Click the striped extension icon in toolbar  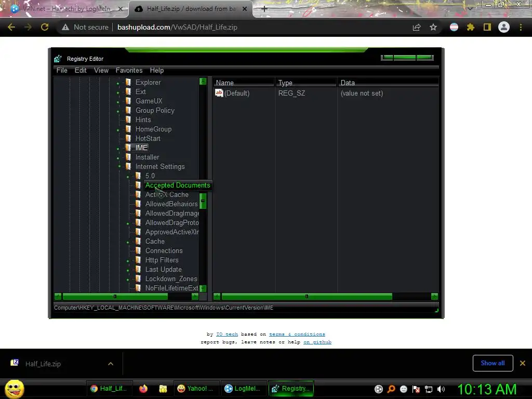click(454, 27)
